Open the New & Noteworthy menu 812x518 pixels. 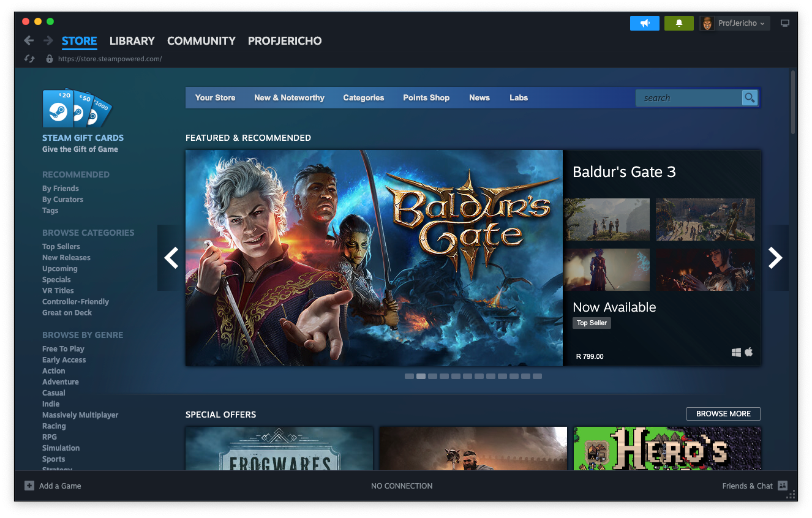(289, 97)
